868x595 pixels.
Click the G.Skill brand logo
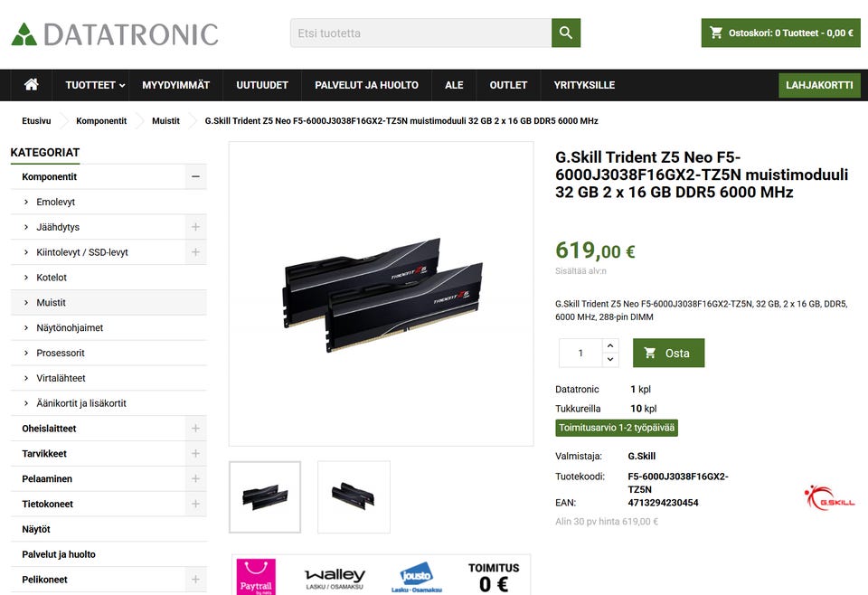pos(829,497)
